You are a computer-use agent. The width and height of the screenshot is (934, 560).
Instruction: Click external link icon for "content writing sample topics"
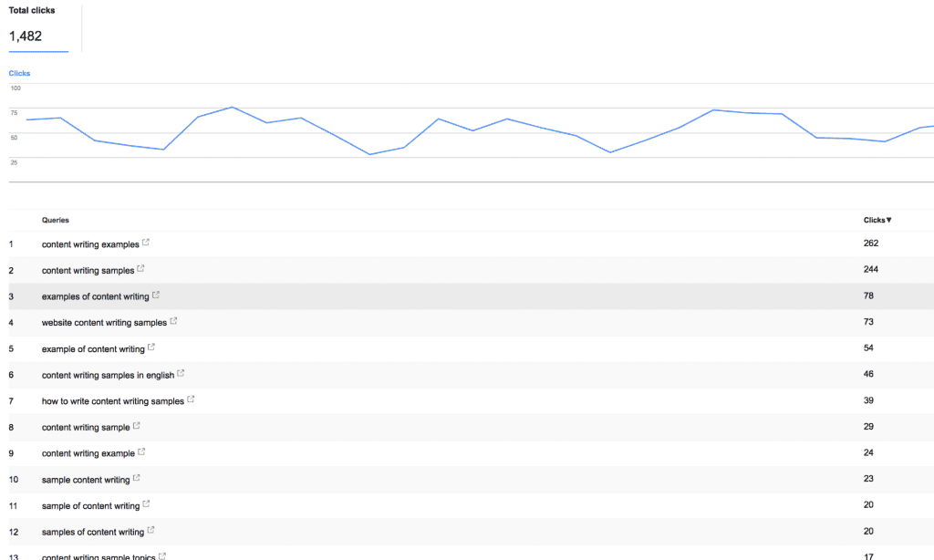coord(163,556)
